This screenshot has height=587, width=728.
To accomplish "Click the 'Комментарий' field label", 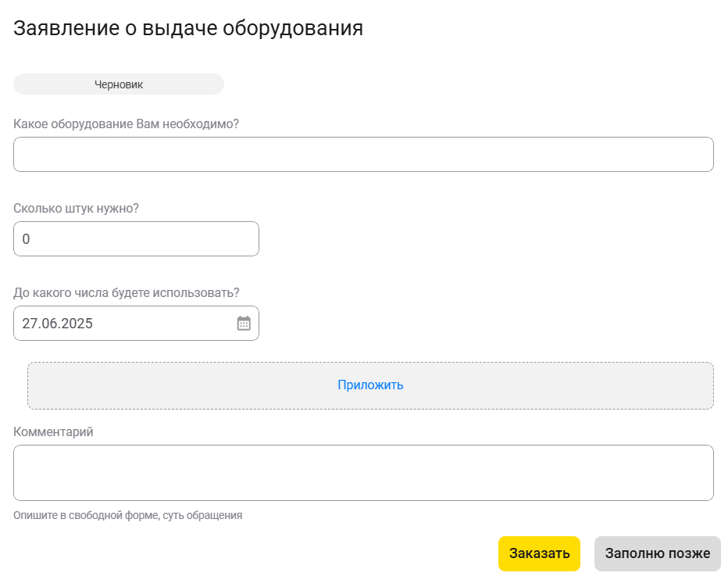I will point(53,431).
